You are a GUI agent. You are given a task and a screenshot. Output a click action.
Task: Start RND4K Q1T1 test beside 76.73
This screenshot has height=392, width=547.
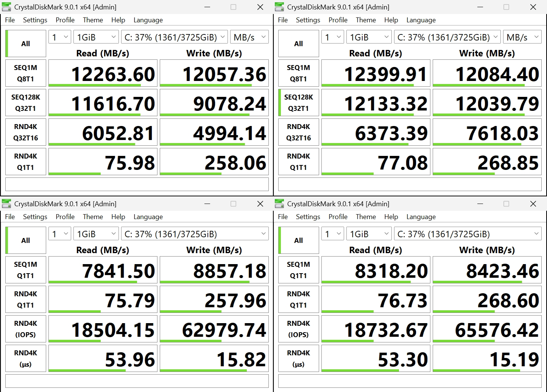[x=299, y=299]
